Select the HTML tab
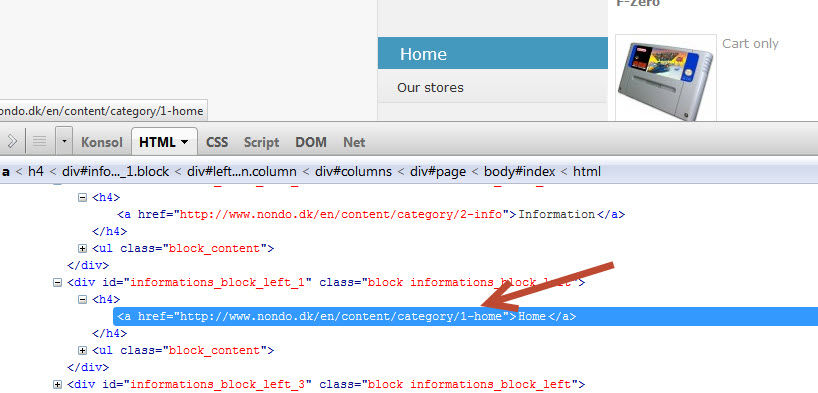This screenshot has height=393, width=818. (158, 142)
